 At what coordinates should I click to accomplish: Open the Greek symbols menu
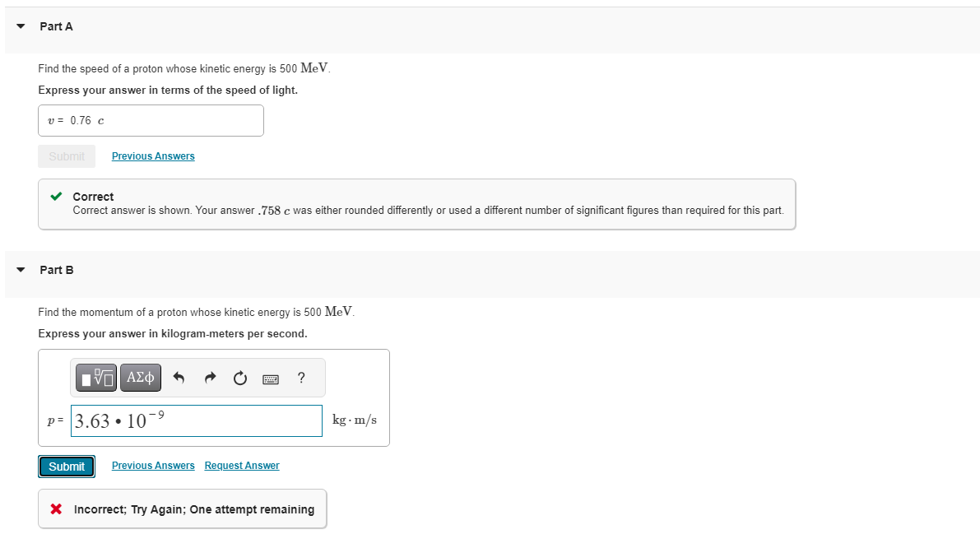(x=140, y=378)
